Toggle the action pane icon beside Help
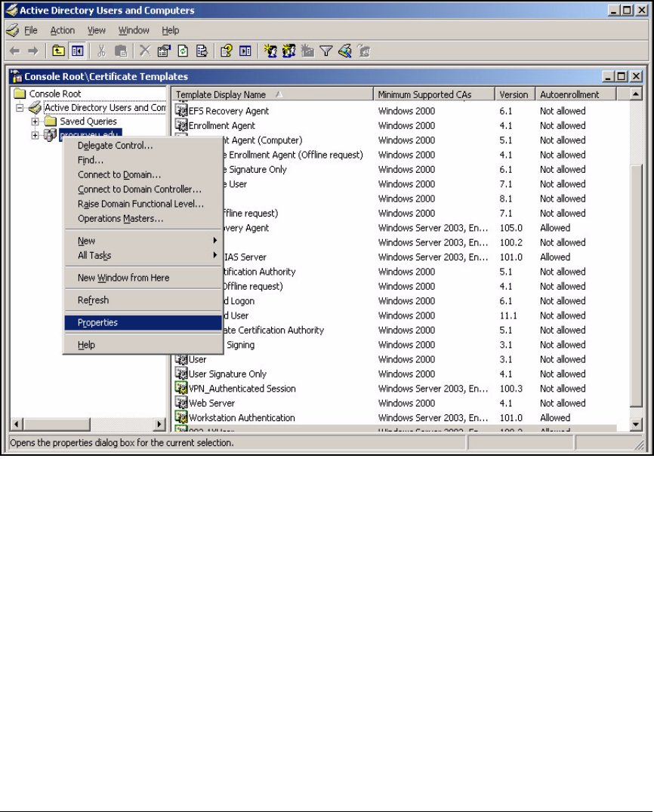 (245, 51)
